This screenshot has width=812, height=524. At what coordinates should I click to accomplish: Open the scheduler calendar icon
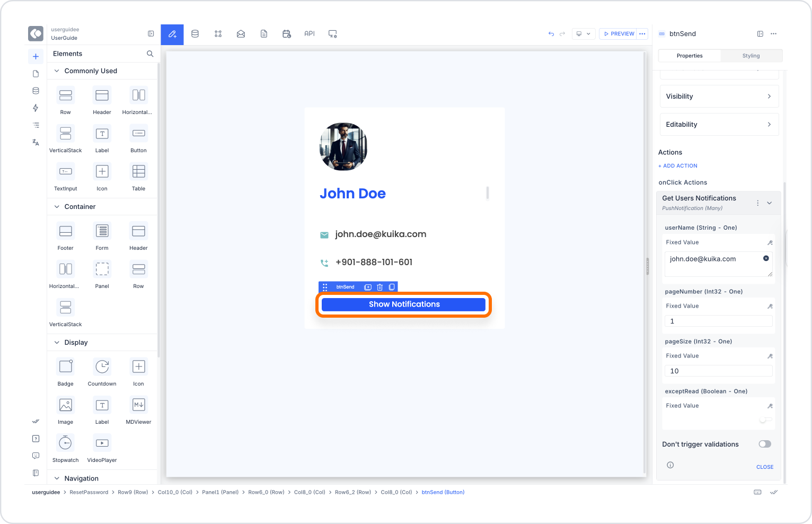287,34
